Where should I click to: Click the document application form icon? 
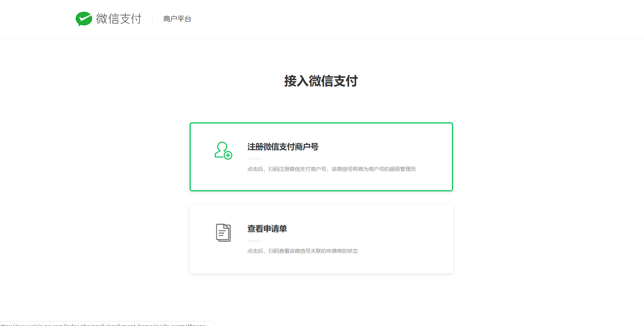point(223,232)
